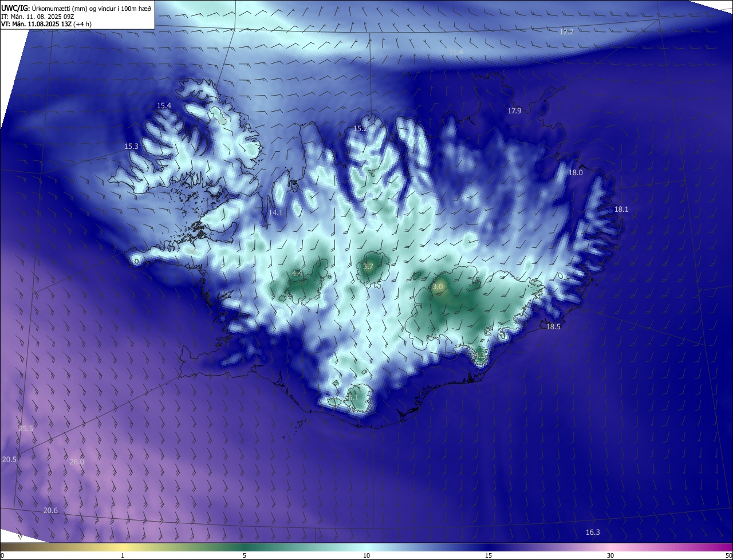
Task: Click the color scale label 30
Action: [x=610, y=555]
